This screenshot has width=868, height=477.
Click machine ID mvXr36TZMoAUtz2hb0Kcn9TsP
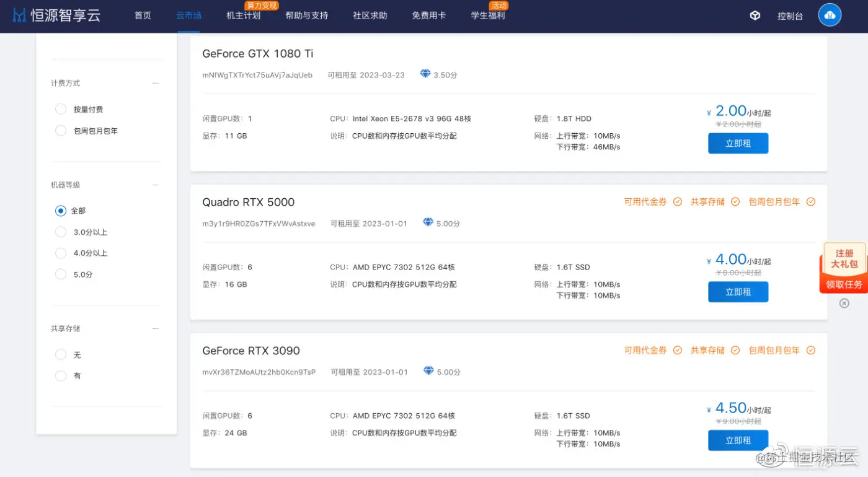259,372
